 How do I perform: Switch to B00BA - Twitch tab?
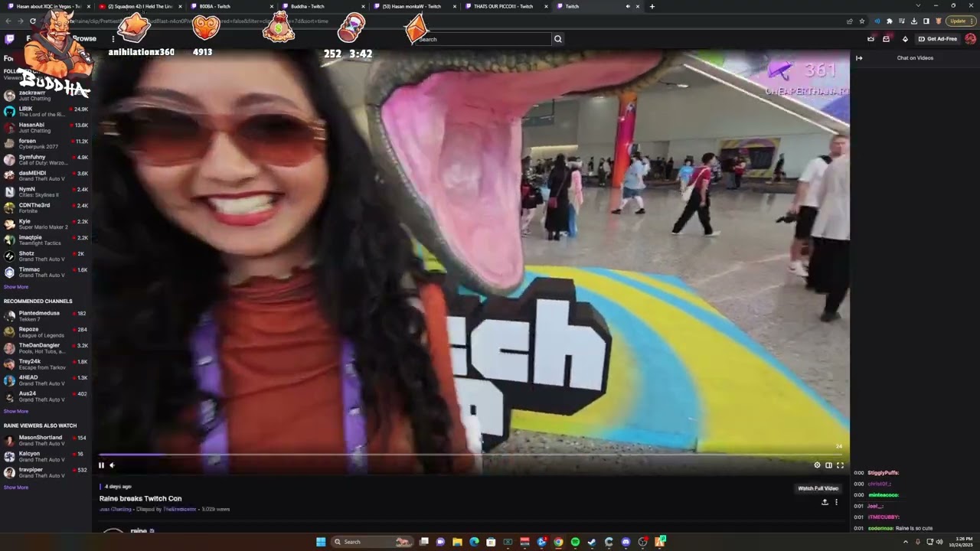pos(233,6)
